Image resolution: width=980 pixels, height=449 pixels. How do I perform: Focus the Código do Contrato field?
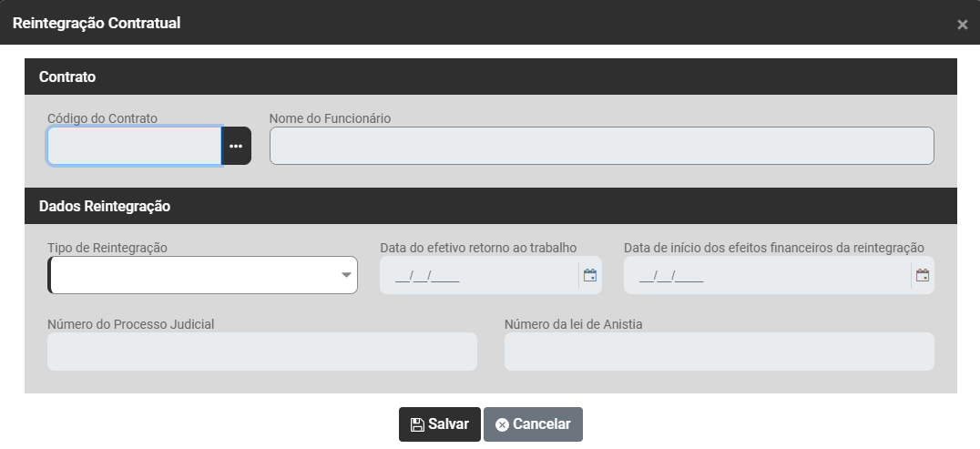point(134,146)
